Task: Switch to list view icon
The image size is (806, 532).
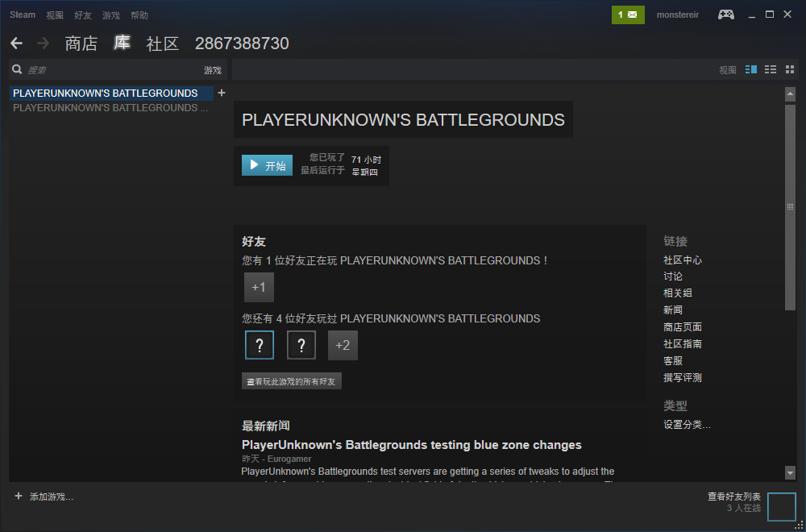Action: click(x=770, y=69)
